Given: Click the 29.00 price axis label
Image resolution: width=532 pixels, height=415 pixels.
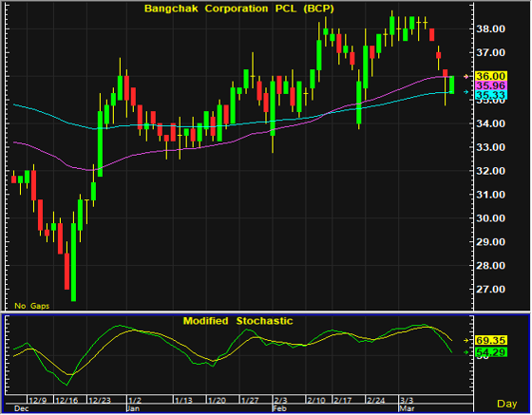Looking at the screenshot, I should pyautogui.click(x=490, y=242).
